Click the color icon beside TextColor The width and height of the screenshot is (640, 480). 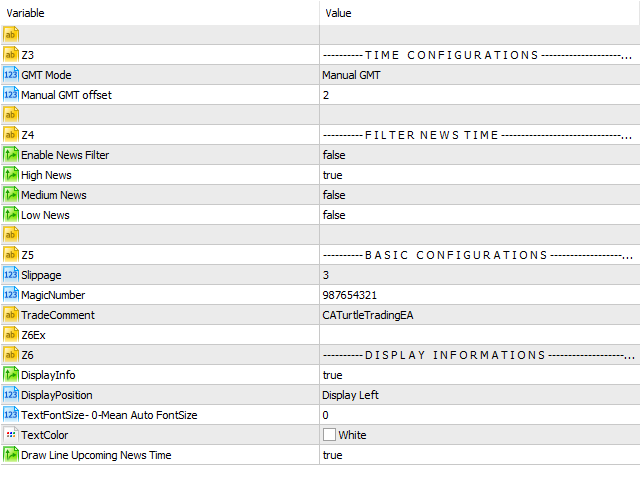(x=11, y=435)
